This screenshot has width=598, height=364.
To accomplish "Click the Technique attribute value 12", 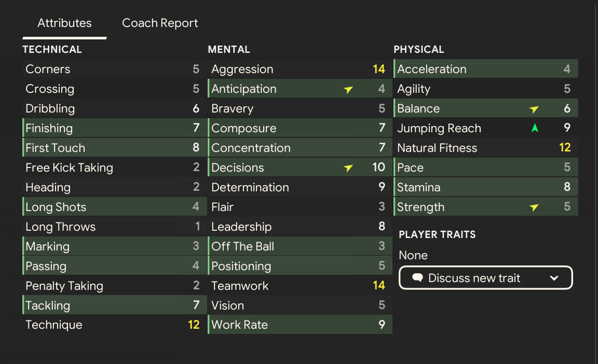I will [194, 325].
